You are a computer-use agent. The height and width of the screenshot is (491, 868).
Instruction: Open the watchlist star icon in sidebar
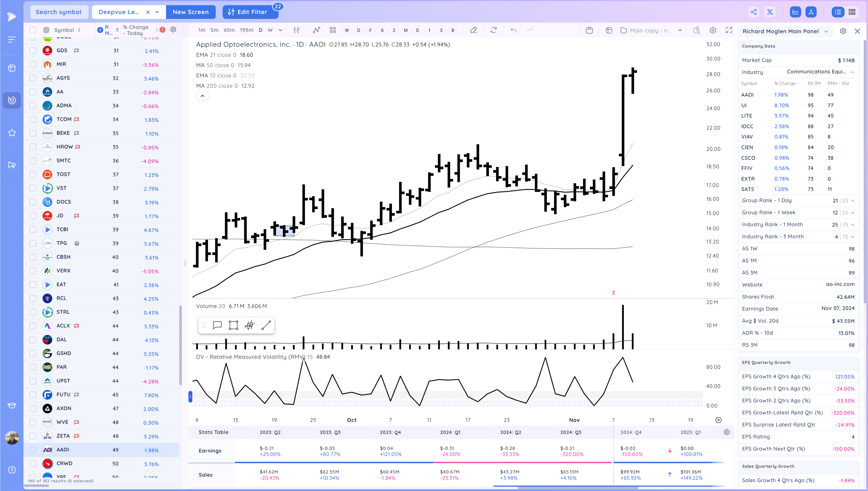(x=12, y=133)
